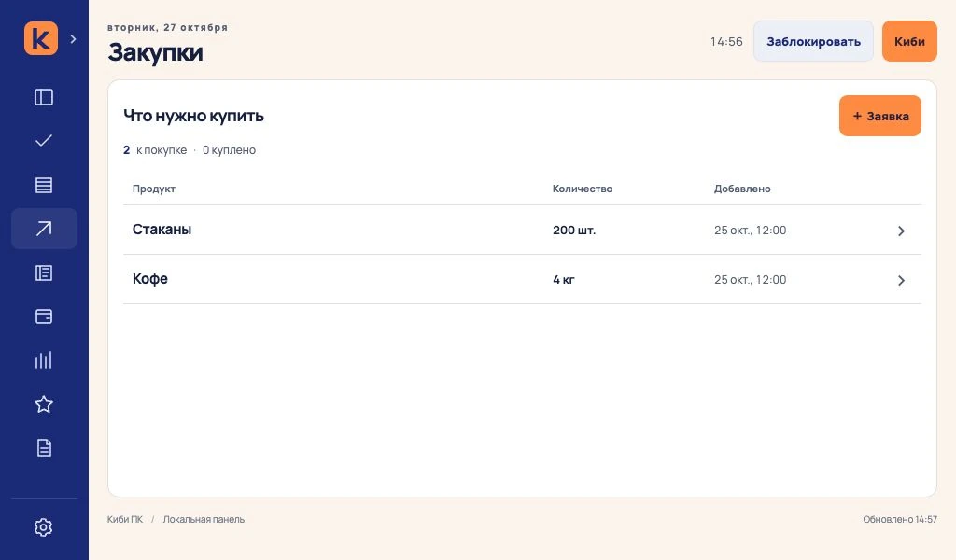The width and height of the screenshot is (956, 560).
Task: Click the вторник, 27 октября date label
Action: point(168,27)
